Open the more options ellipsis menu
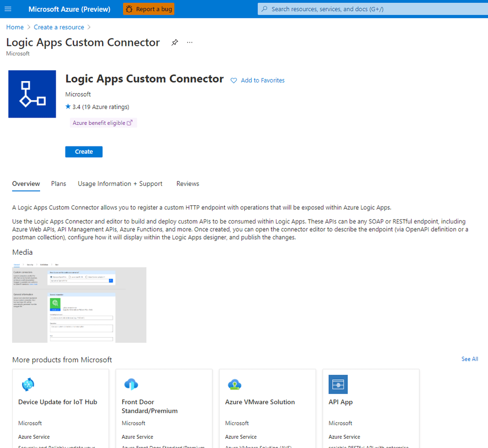The width and height of the screenshot is (488, 448). coord(190,42)
